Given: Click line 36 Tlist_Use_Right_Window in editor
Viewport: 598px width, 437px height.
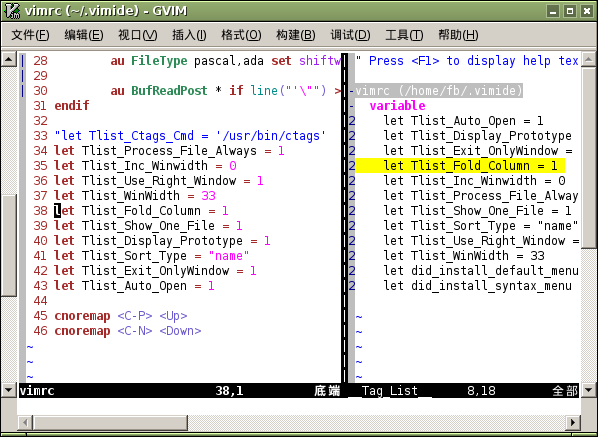Looking at the screenshot, I should coord(159,181).
